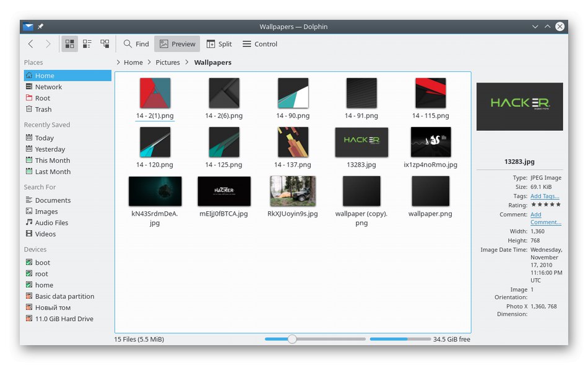Open the root device
This screenshot has height=365, width=588.
(x=67, y=274)
